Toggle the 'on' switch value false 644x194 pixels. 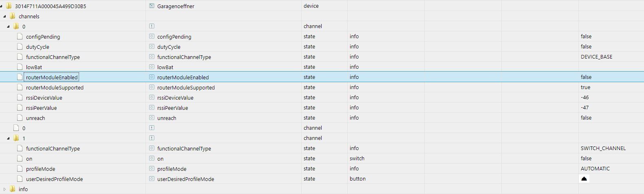(x=586, y=159)
